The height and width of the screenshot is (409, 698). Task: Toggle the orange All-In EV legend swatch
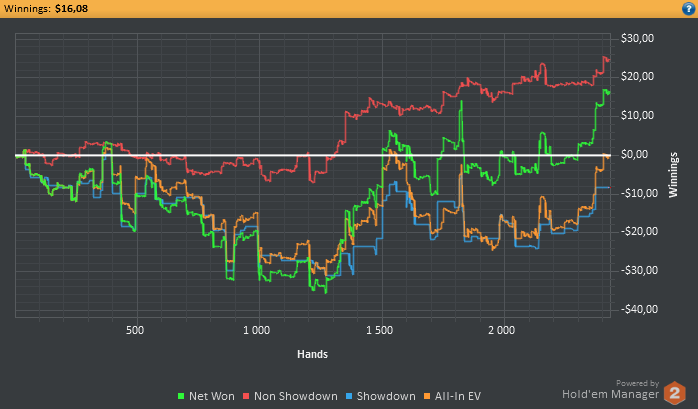click(x=427, y=396)
